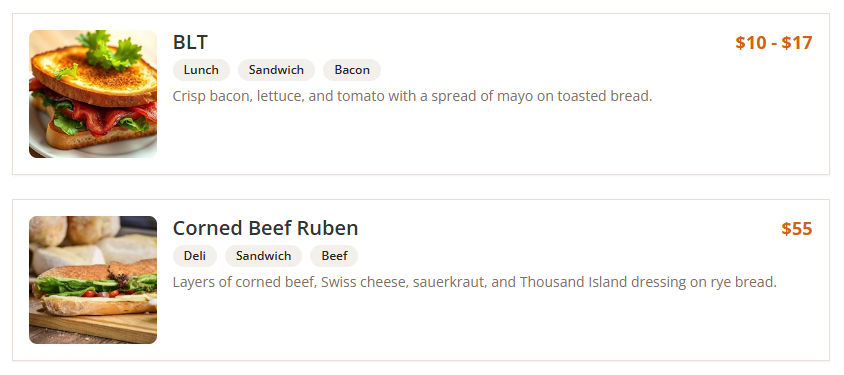Click the BLT description text
Viewport: 844px width, 375px height.
(412, 96)
